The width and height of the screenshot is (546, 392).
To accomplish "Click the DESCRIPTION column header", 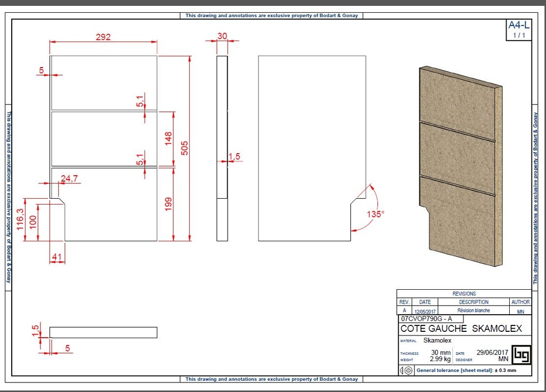I will [x=473, y=302].
